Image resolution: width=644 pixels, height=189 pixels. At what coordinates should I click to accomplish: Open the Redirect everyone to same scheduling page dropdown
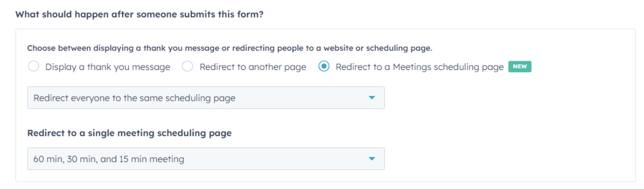coord(206,98)
